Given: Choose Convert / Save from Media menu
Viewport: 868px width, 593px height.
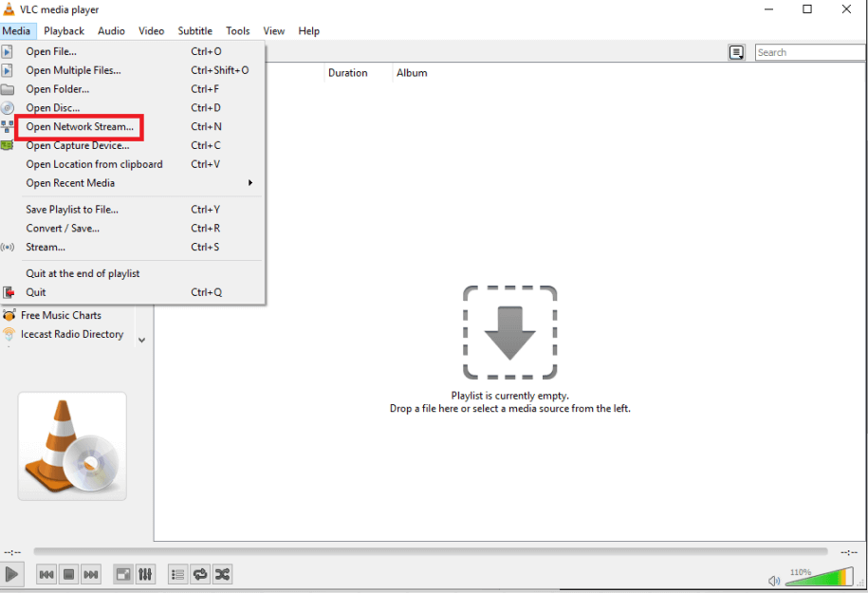Looking at the screenshot, I should 63,228.
